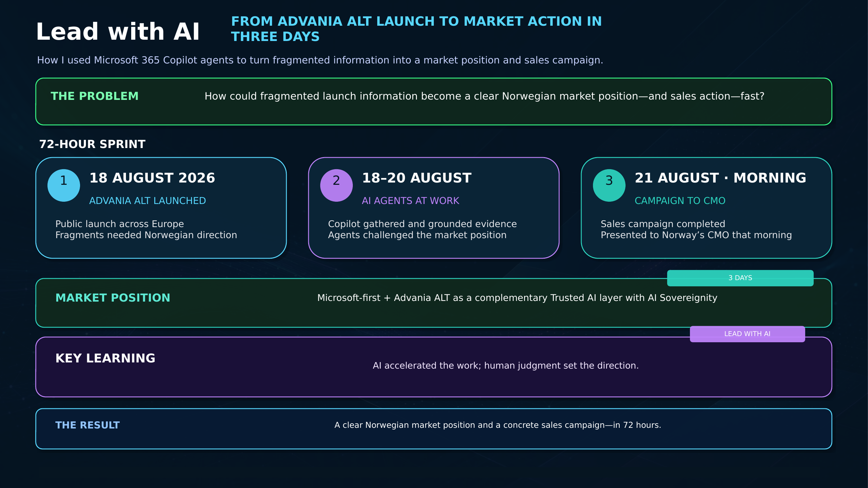Click the MARKET POSITION label
Image resolution: width=868 pixels, height=488 pixels.
(113, 298)
